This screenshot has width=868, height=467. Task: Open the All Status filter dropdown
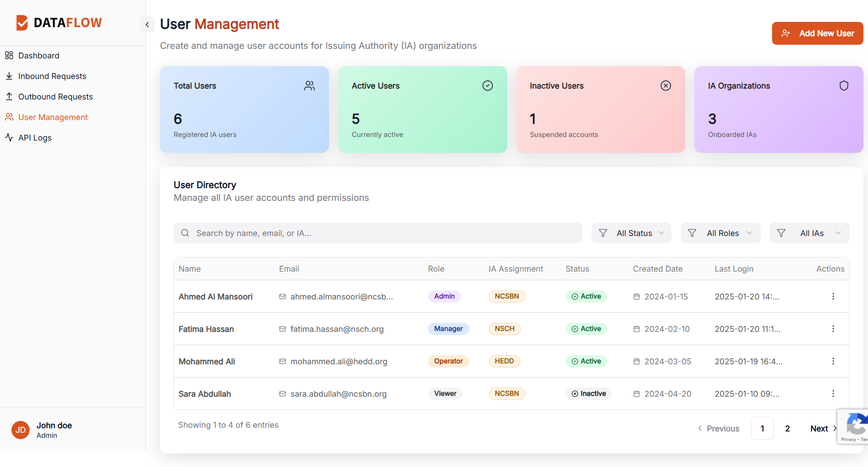[631, 233]
